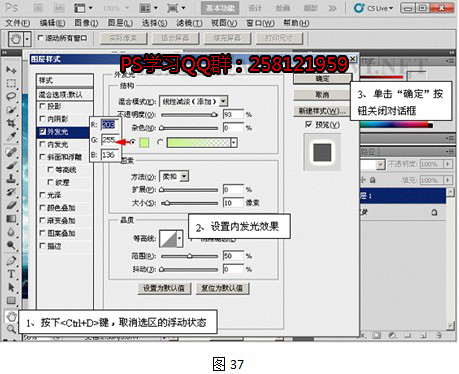Select the Dodge tool
459x374 pixels.
[11, 245]
